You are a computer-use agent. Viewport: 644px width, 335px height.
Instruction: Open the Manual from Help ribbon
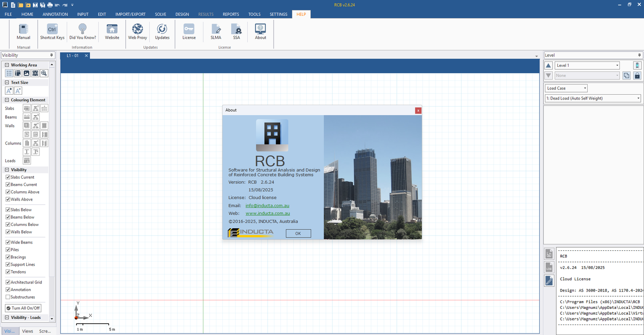coord(23,32)
